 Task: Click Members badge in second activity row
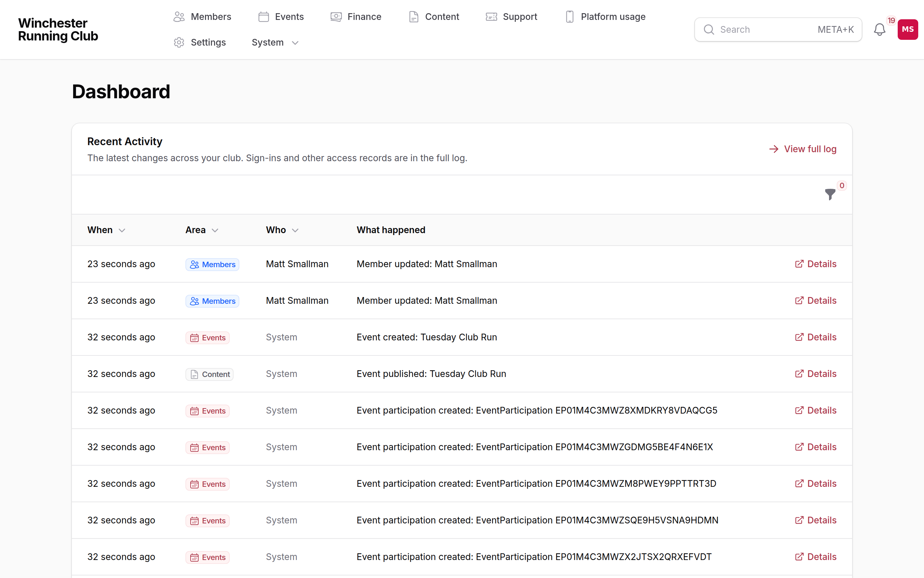(x=212, y=301)
